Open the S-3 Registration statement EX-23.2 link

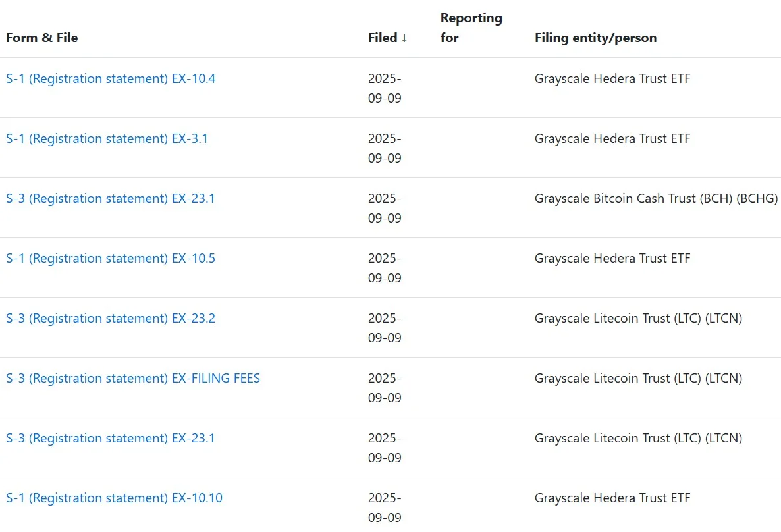[x=111, y=318]
